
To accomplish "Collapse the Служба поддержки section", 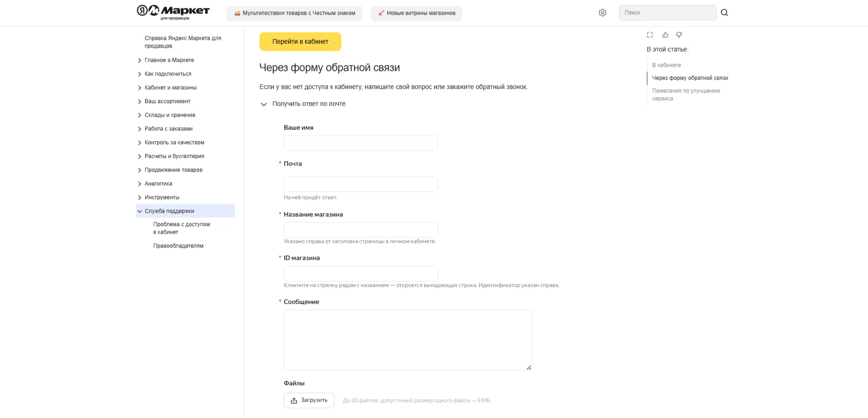I will (x=140, y=211).
